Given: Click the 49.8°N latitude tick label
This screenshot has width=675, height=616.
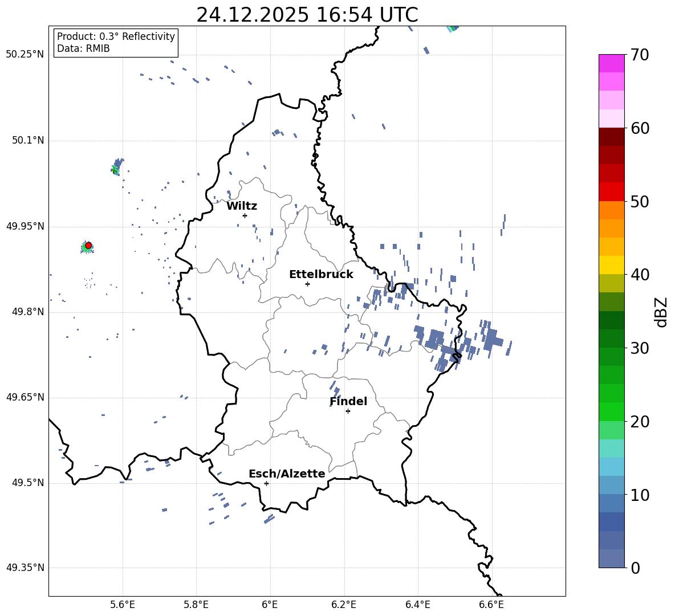Looking at the screenshot, I should coord(27,312).
